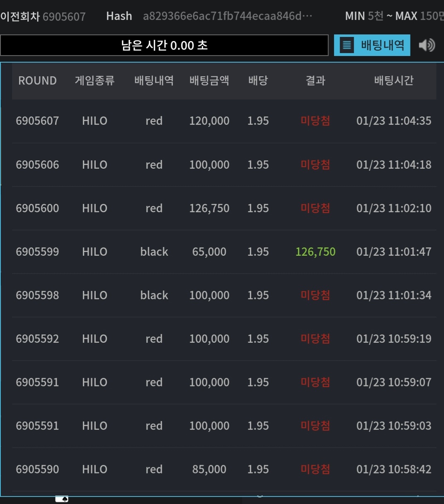Click the black bet in round 6905598

[154, 295]
